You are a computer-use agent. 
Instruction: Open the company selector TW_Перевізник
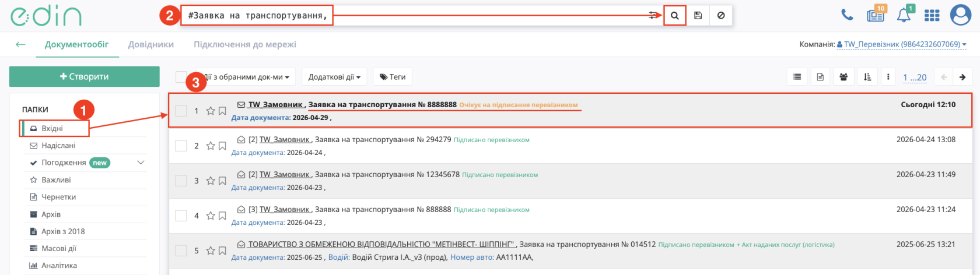coord(901,44)
